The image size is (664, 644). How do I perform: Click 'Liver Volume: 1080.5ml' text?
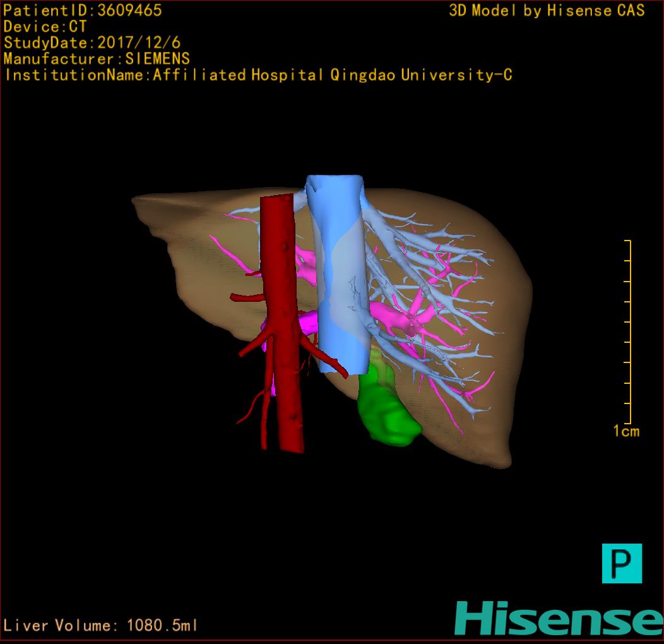100,625
